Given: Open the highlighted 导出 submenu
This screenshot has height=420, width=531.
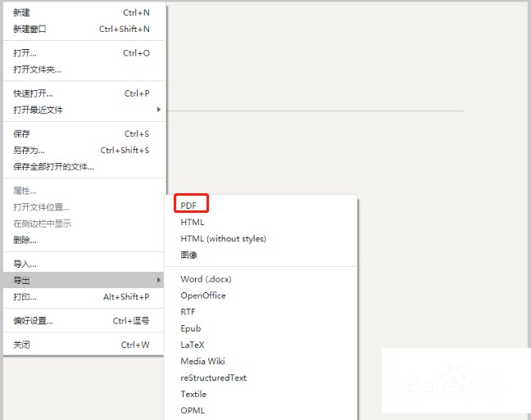Looking at the screenshot, I should 84,280.
